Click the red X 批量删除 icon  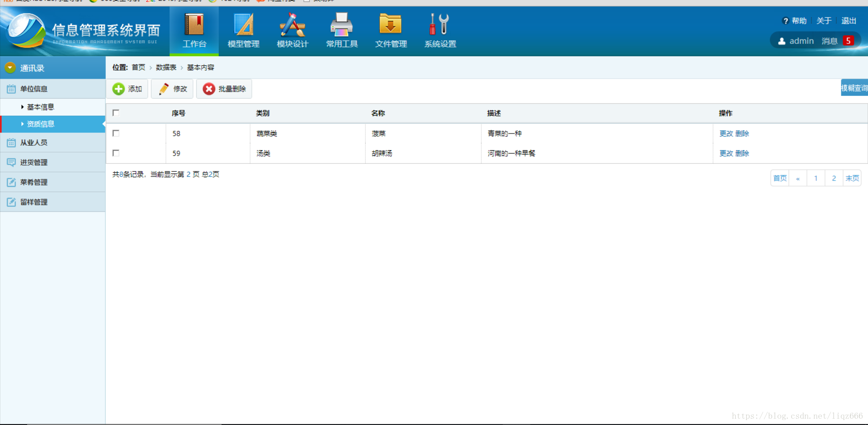coord(209,89)
